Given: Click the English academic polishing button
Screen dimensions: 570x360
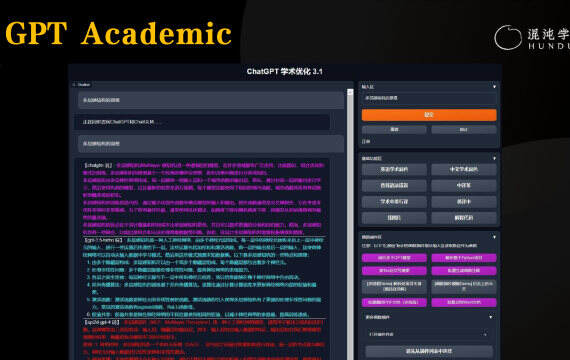Looking at the screenshot, I should (x=394, y=169).
